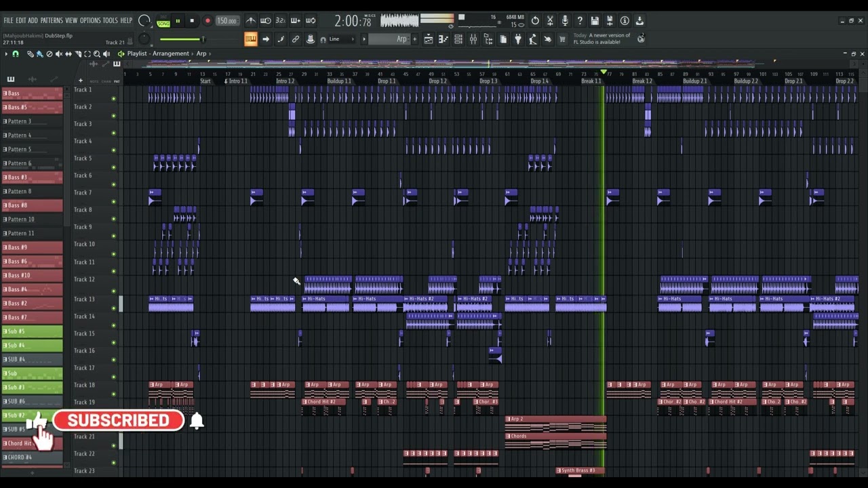
Task: Open the Line snap dropdown
Action: coord(341,39)
